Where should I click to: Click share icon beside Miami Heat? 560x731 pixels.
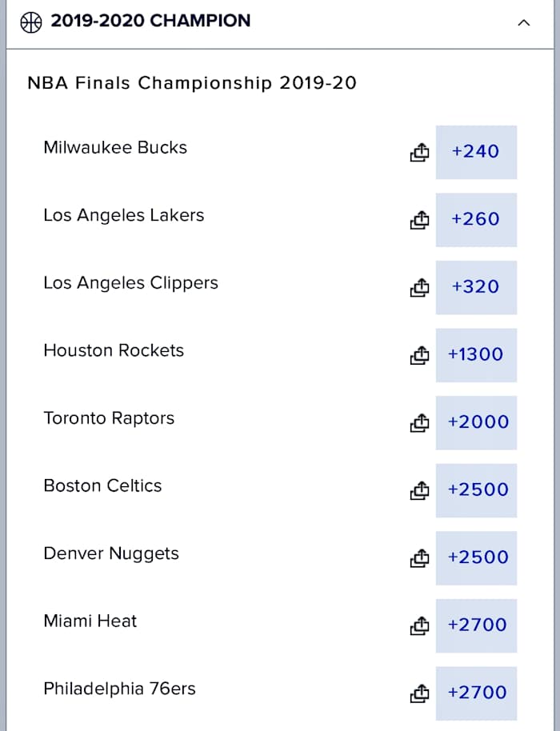point(420,625)
